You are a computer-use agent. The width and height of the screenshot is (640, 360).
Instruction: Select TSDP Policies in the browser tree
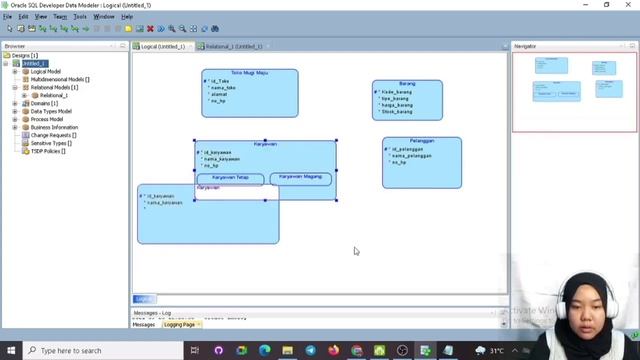pyautogui.click(x=48, y=151)
